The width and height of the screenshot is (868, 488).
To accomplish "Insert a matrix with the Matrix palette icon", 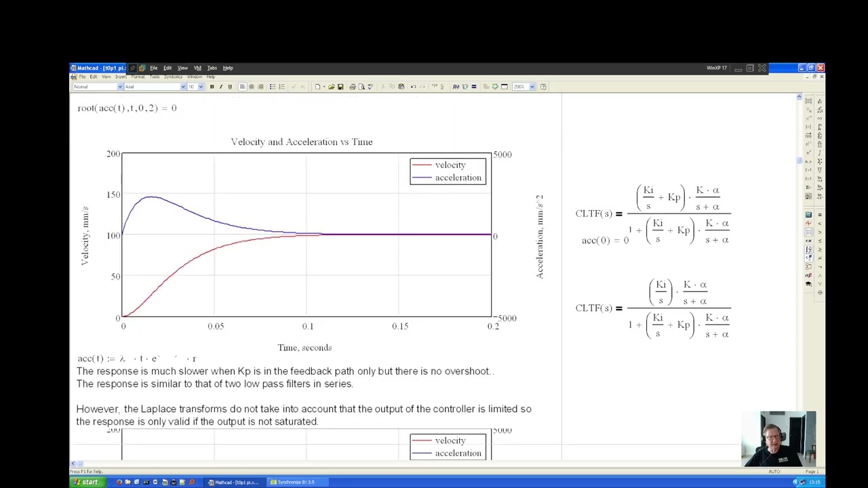I will (x=808, y=100).
